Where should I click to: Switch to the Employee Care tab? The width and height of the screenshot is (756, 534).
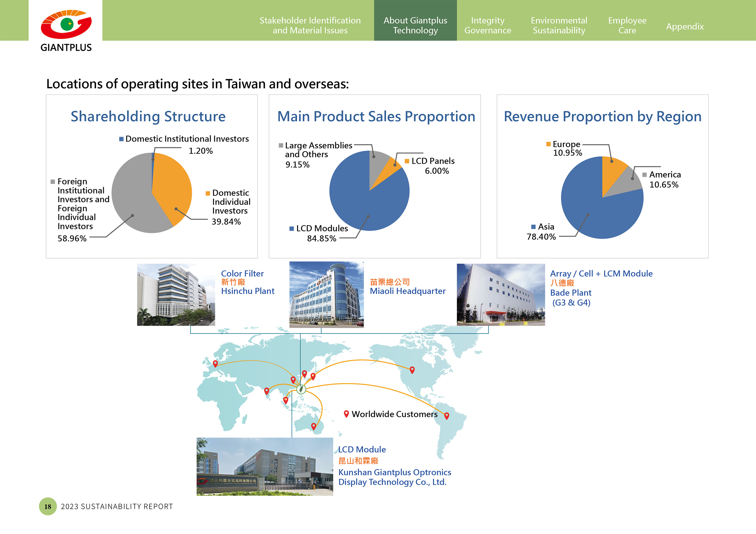tap(627, 25)
